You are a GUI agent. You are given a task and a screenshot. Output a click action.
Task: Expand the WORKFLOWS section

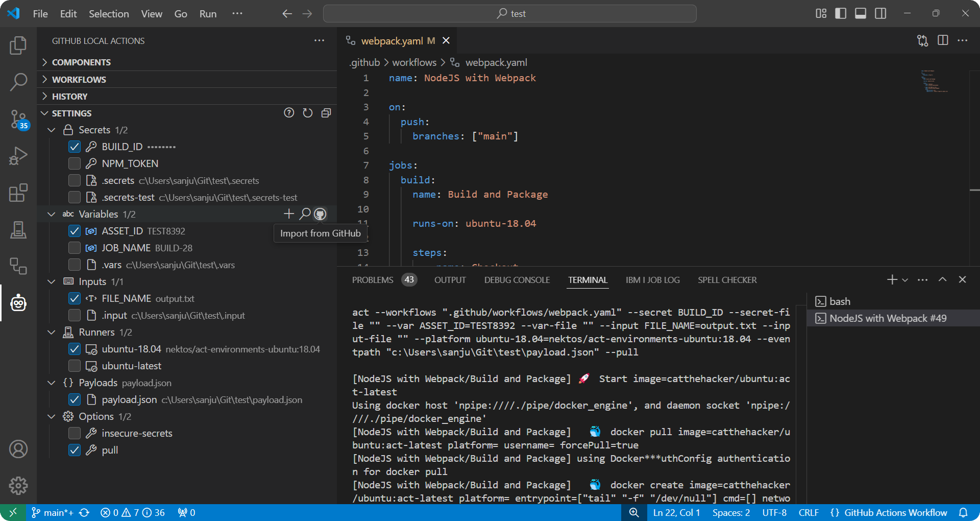(x=79, y=79)
